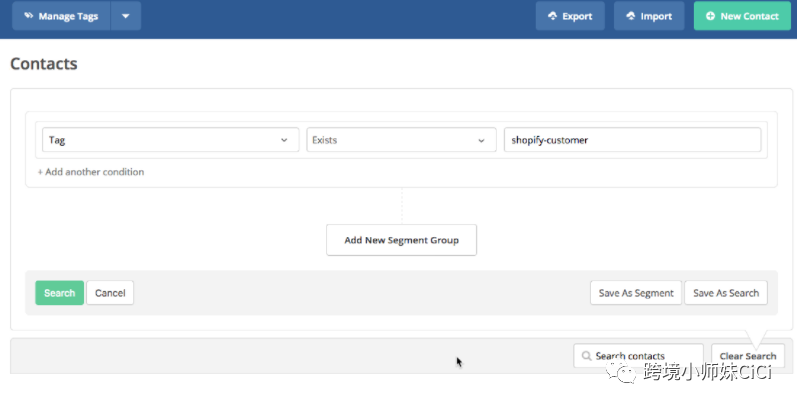Image resolution: width=797 pixels, height=406 pixels.
Task: Click Save As Segment
Action: coord(636,293)
